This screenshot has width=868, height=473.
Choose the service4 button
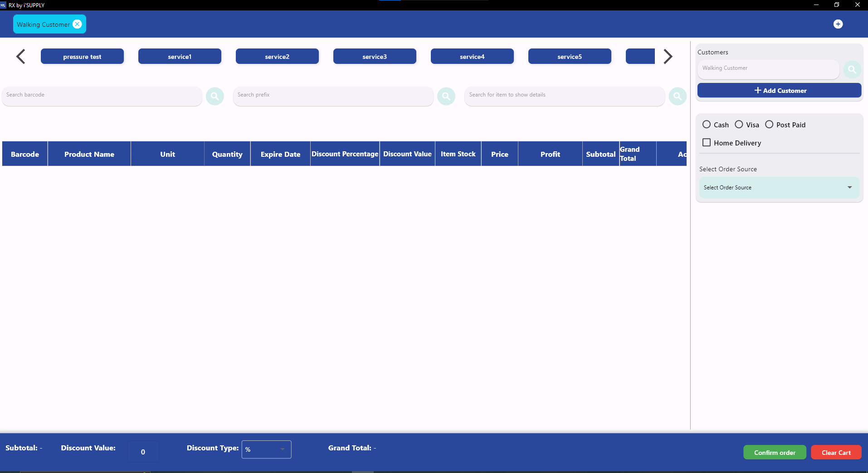coord(472,56)
